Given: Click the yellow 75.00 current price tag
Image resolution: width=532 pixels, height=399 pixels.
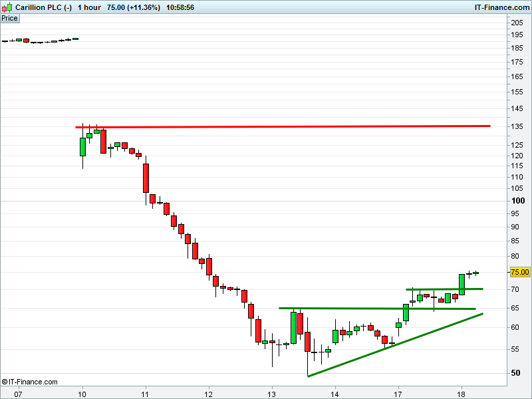Looking at the screenshot, I should click(x=520, y=272).
